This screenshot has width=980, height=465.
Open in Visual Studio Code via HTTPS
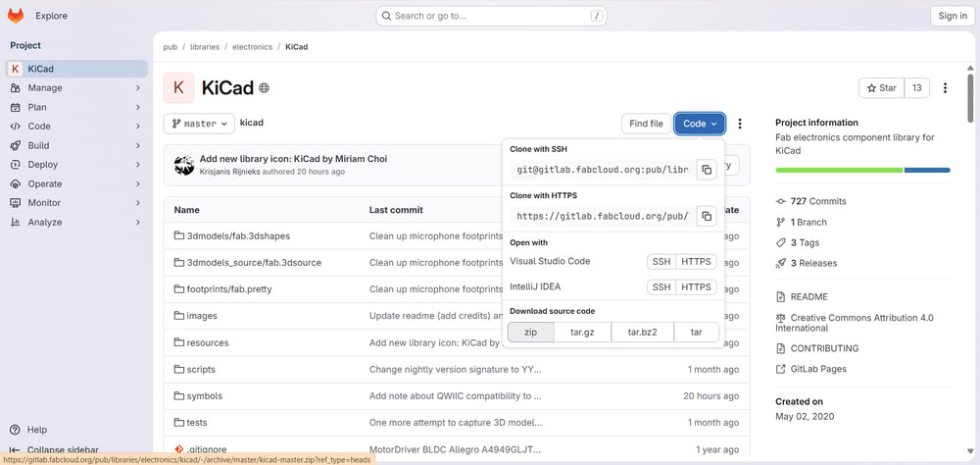[x=697, y=261]
